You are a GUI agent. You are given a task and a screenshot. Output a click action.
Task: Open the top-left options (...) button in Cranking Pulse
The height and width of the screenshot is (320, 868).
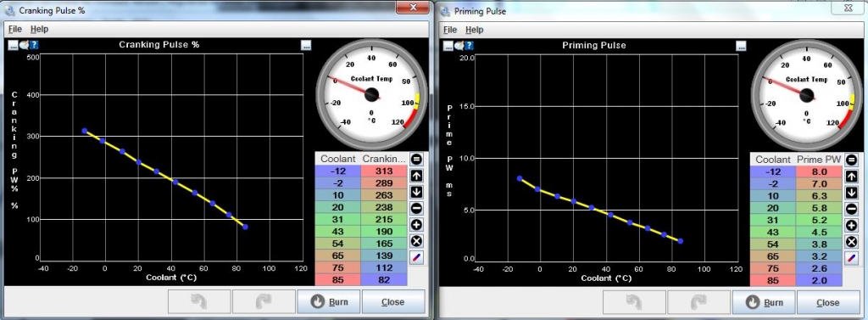[x=14, y=46]
